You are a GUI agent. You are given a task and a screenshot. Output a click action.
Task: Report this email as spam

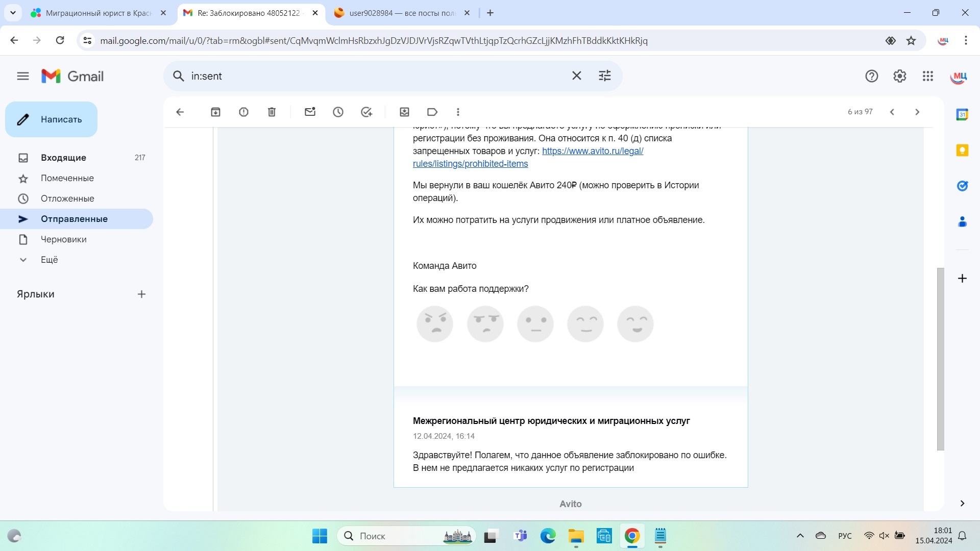(243, 112)
